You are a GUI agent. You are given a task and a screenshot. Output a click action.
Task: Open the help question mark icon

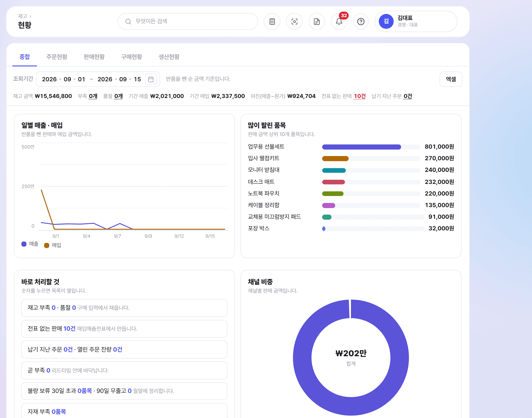click(361, 22)
